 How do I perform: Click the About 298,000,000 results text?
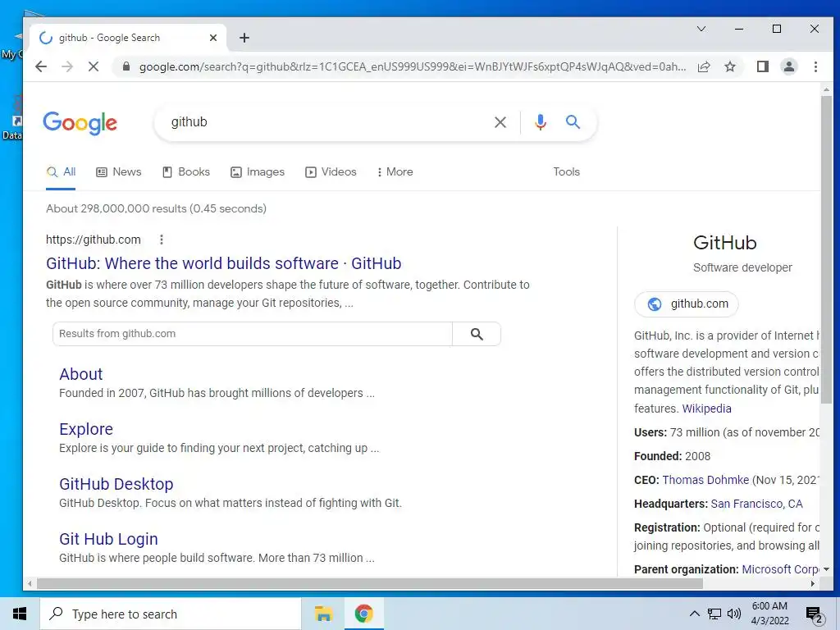click(x=156, y=208)
